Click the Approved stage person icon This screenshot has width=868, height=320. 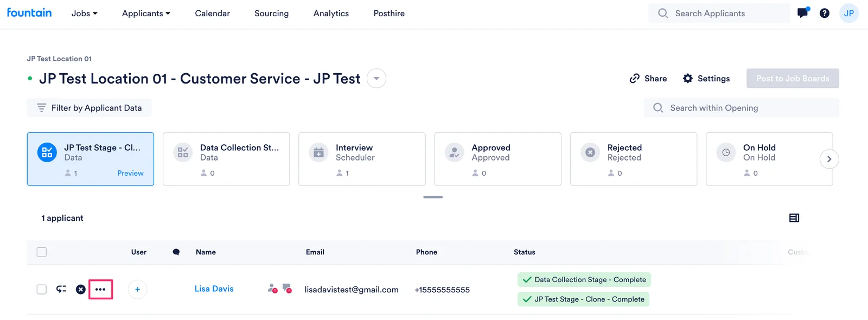(x=455, y=152)
